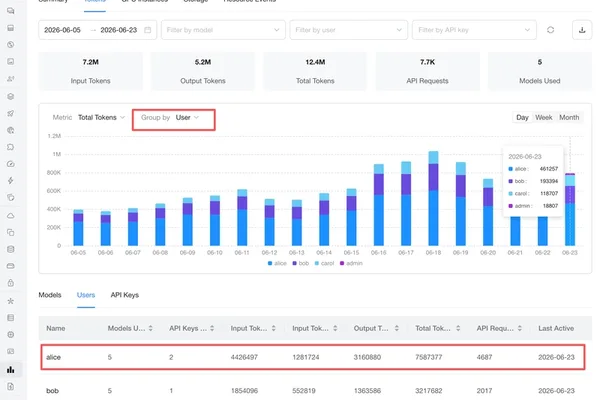Open the asterisk sidebar icon
The image size is (600, 400).
pyautogui.click(x=11, y=301)
